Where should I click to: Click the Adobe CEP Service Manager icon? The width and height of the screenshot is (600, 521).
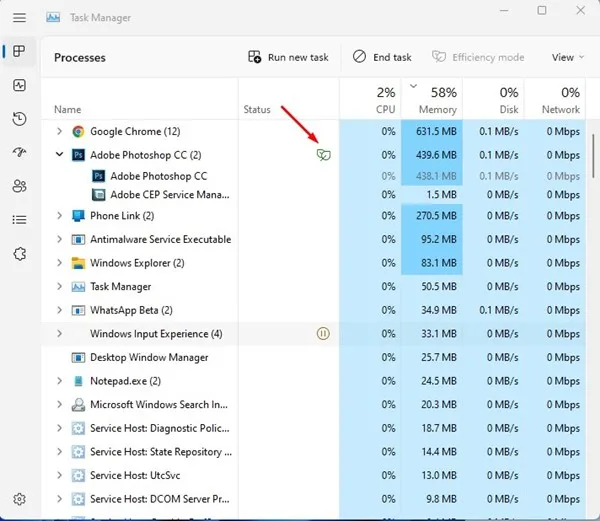(x=99, y=195)
